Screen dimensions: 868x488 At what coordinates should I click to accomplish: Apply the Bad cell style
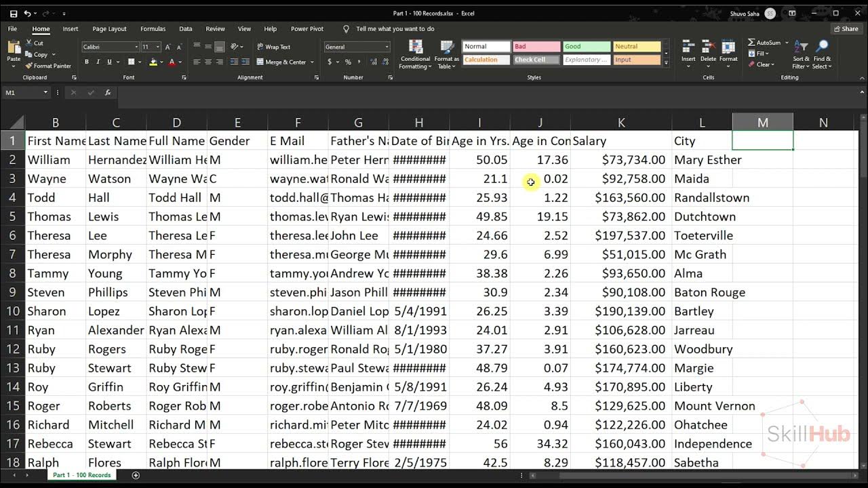point(536,47)
